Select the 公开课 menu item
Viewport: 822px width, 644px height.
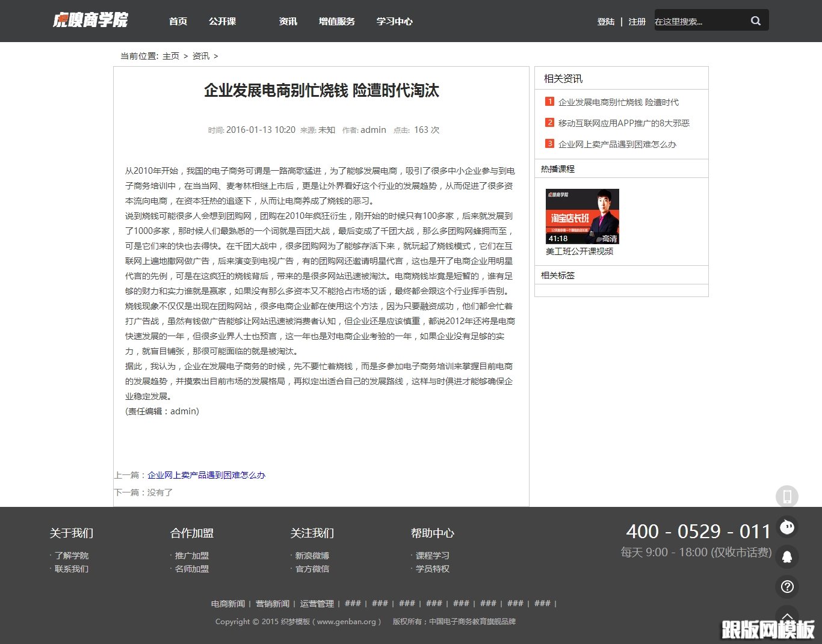(x=222, y=21)
